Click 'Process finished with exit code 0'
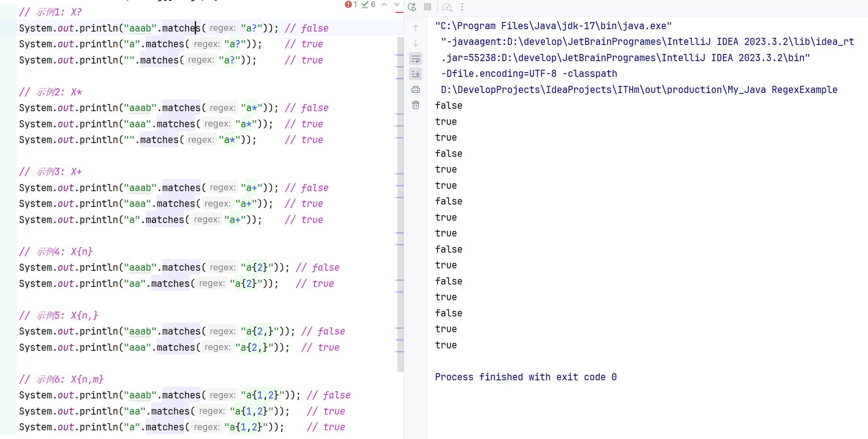 tap(526, 377)
